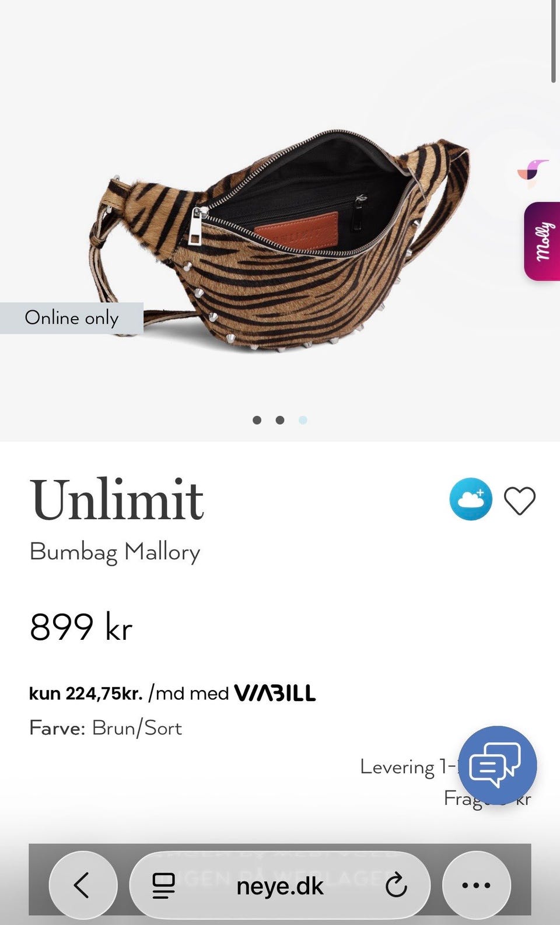This screenshot has width=560, height=925.
Task: Tap the Levering delivery info text
Action: [408, 766]
